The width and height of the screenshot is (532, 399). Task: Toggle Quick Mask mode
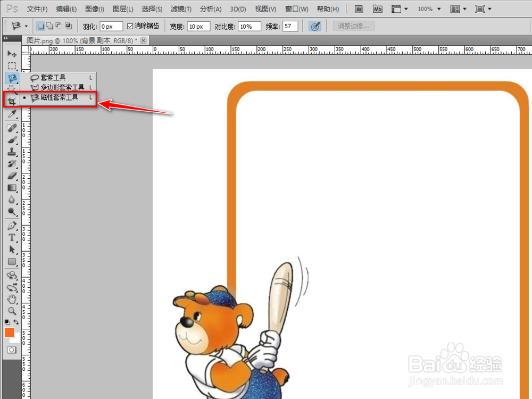tap(12, 350)
